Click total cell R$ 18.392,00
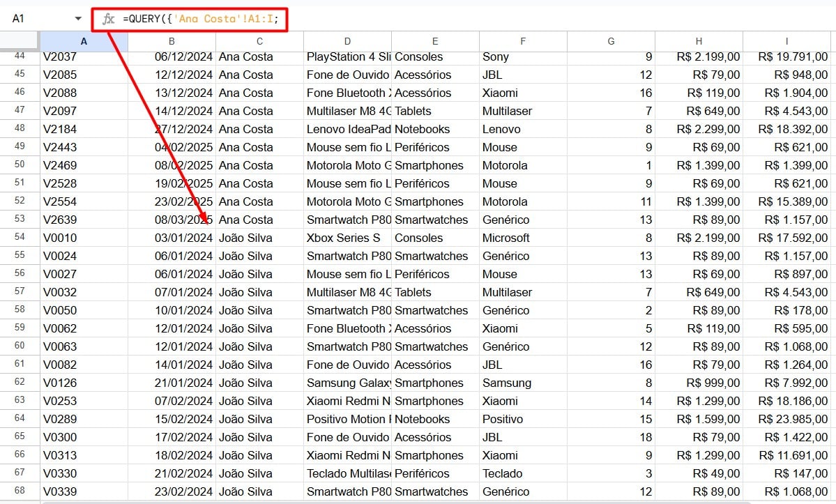836x504 pixels. [x=787, y=129]
